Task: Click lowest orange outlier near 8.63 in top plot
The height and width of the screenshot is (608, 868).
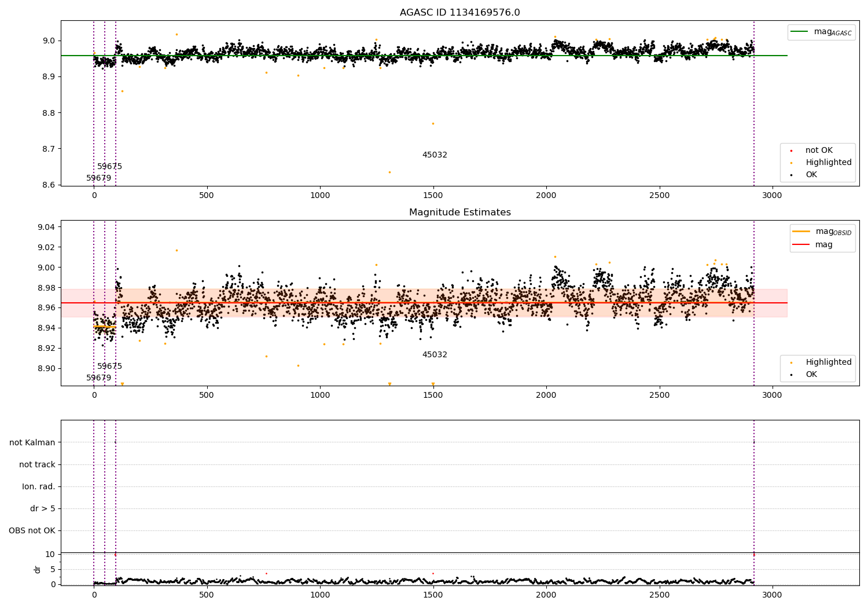Action: (389, 172)
